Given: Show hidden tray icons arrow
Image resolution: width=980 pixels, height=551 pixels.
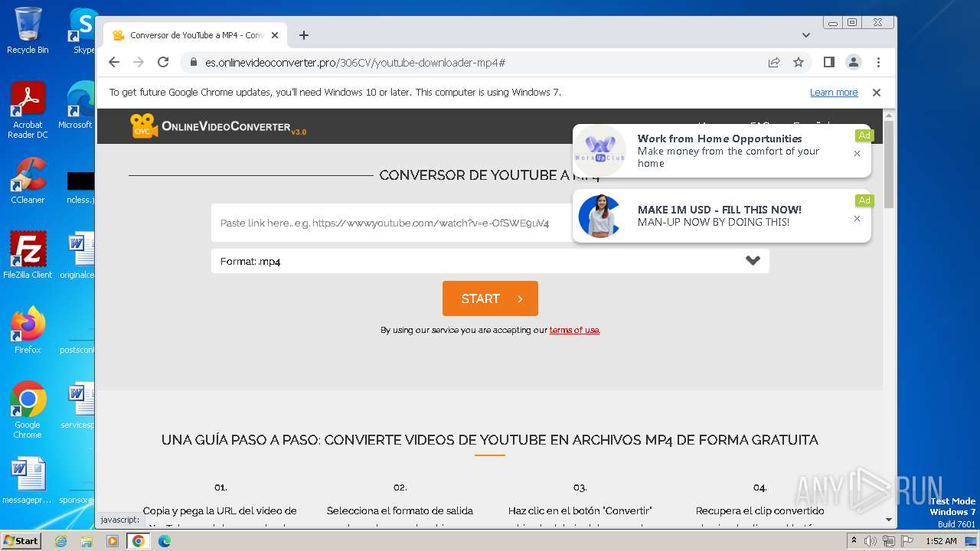Looking at the screenshot, I should click(x=854, y=541).
